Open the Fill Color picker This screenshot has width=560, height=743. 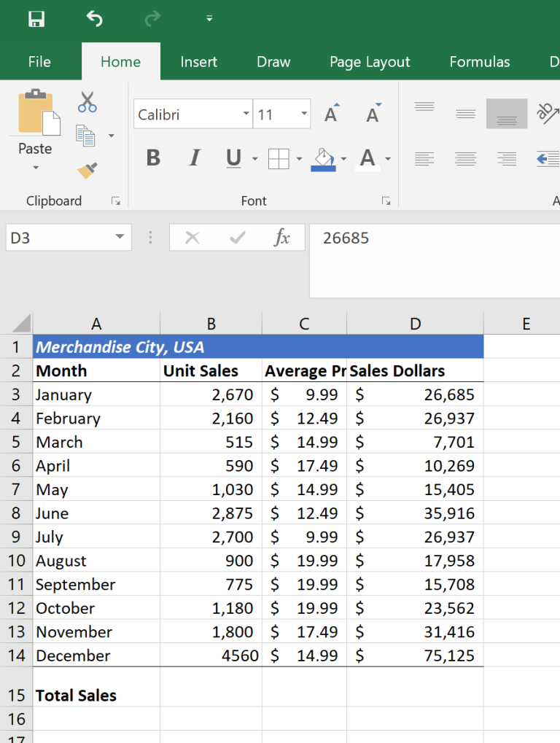click(322, 158)
